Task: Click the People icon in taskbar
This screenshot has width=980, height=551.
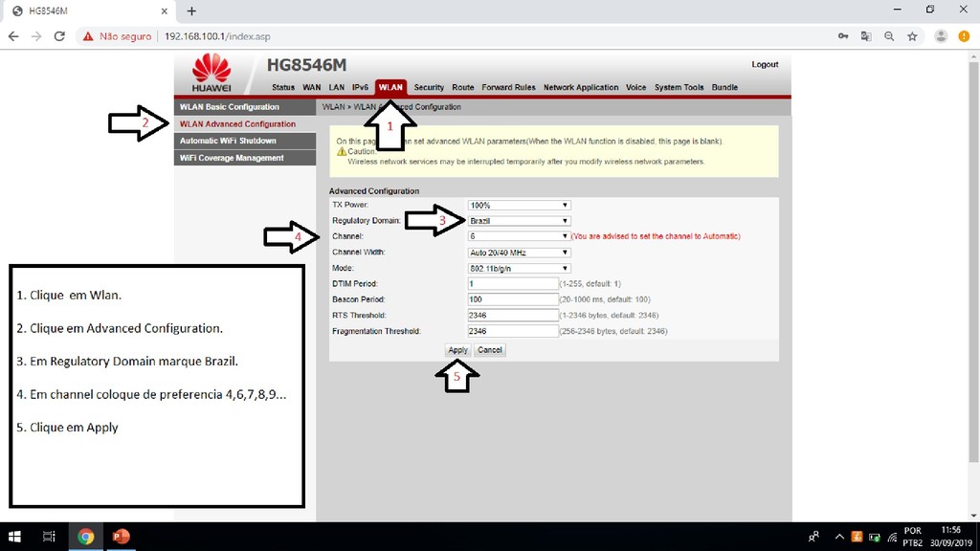Action: point(813,537)
